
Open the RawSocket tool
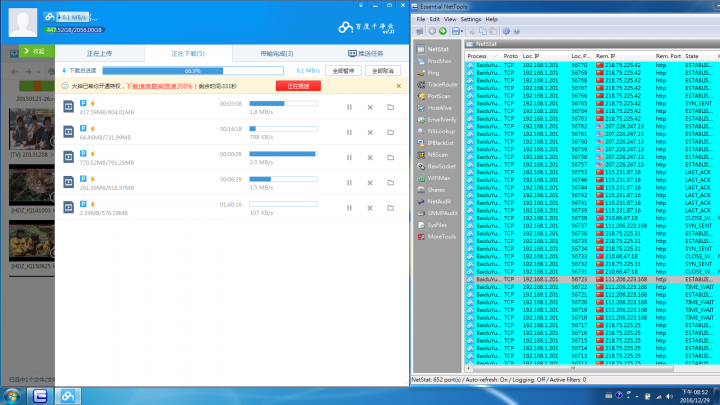(437, 166)
